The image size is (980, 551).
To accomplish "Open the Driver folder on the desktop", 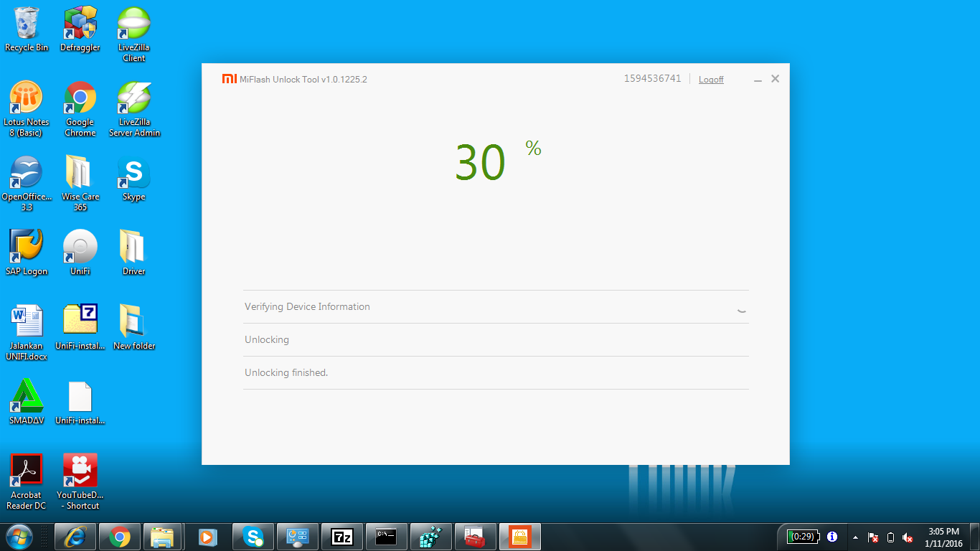I will tap(134, 253).
